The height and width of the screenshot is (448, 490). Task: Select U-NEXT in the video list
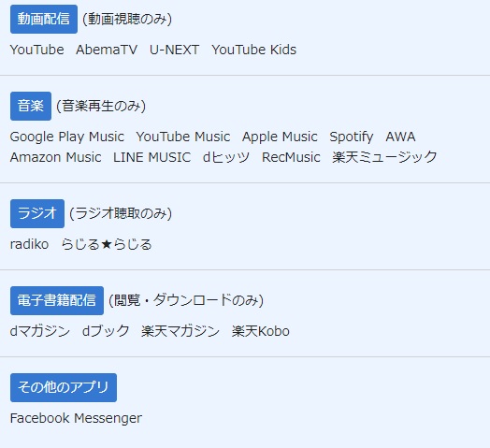pos(174,50)
